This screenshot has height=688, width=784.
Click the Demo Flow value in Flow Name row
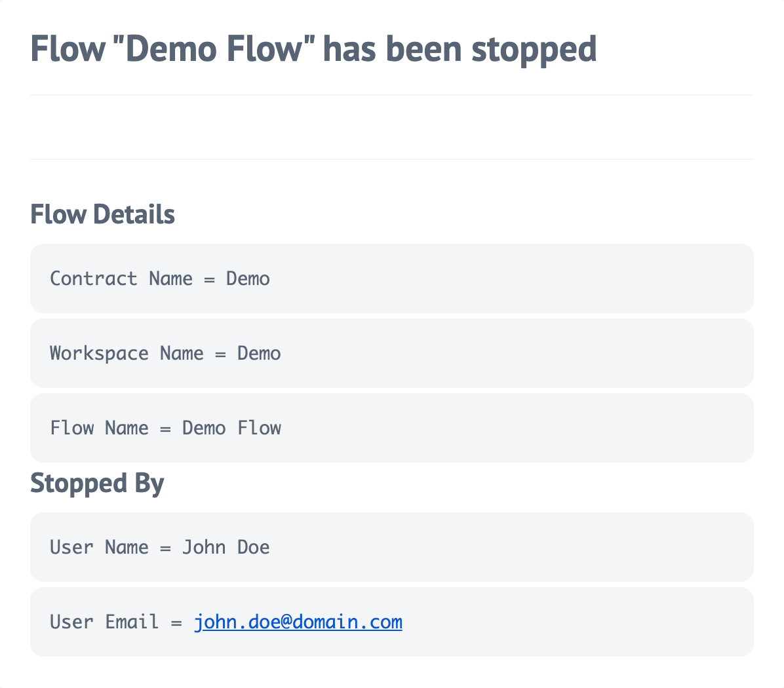pyautogui.click(x=231, y=428)
